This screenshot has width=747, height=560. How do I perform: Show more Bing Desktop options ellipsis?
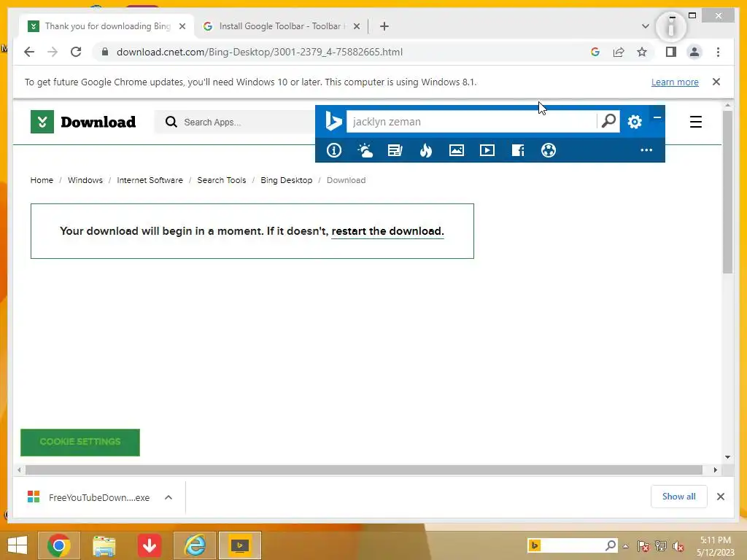646,150
